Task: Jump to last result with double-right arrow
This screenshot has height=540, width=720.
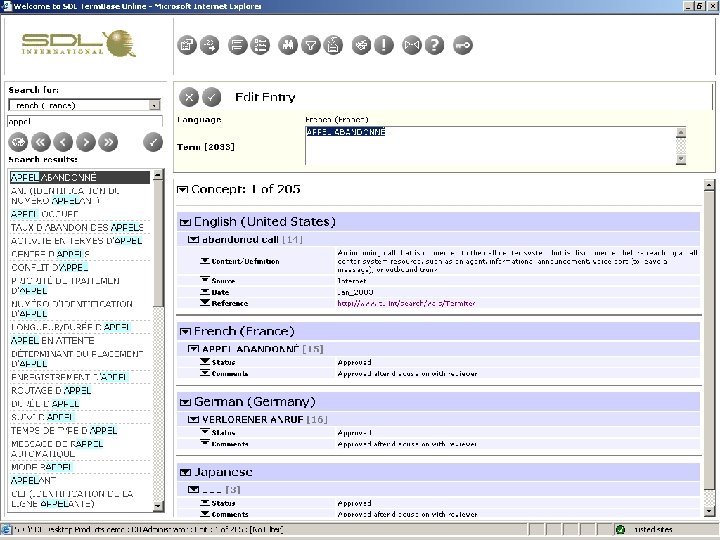Action: coord(107,141)
